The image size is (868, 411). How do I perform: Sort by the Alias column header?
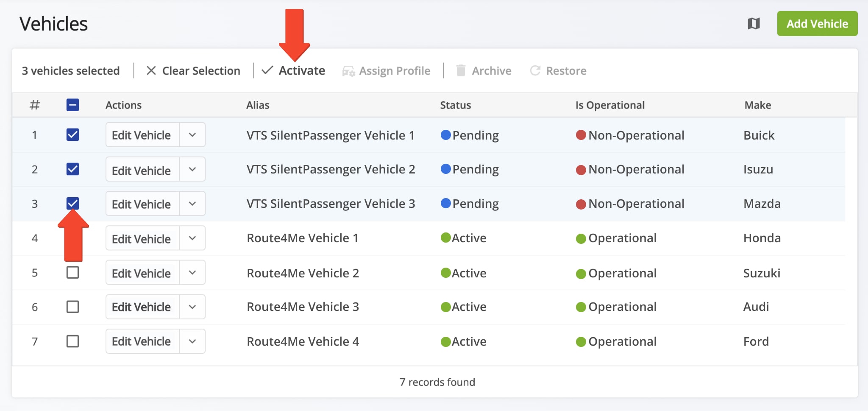(x=258, y=105)
